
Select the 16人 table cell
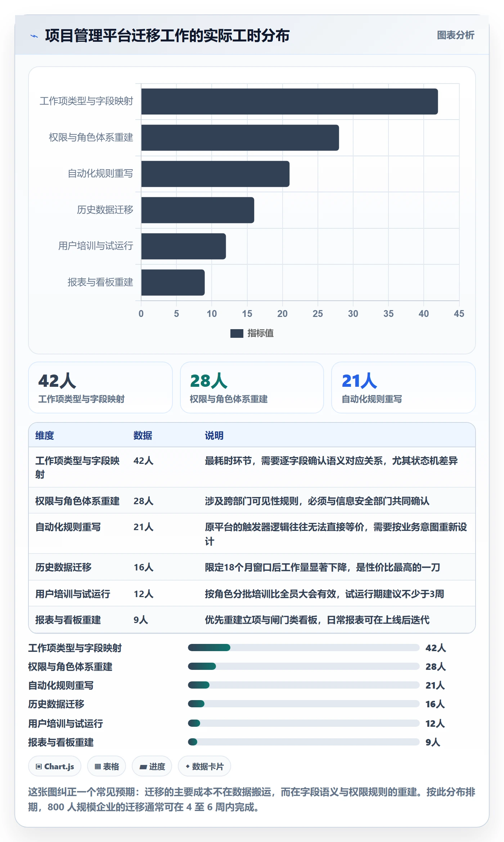[144, 567]
